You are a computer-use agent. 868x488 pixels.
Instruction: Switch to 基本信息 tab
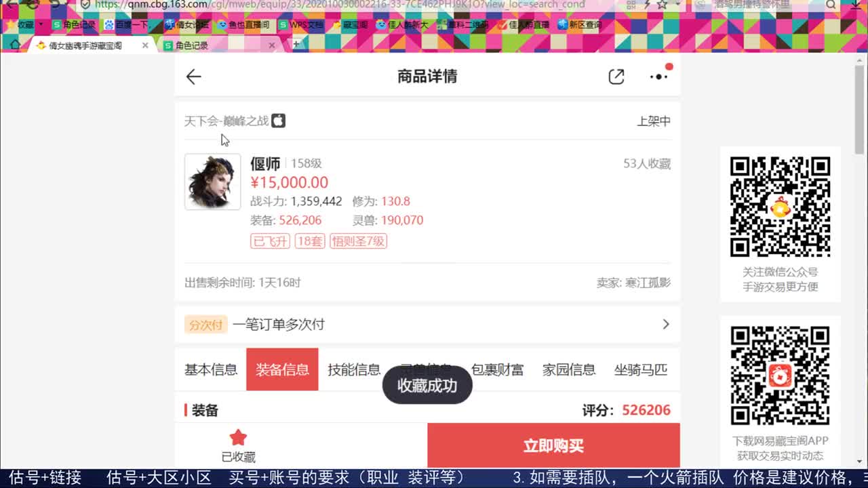coord(211,369)
